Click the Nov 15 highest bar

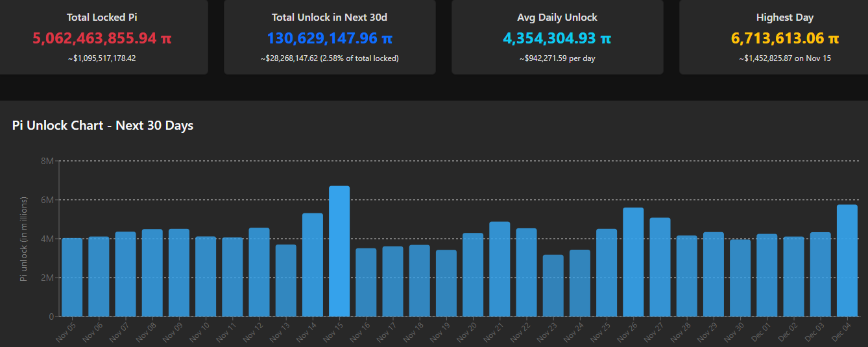coord(339,252)
